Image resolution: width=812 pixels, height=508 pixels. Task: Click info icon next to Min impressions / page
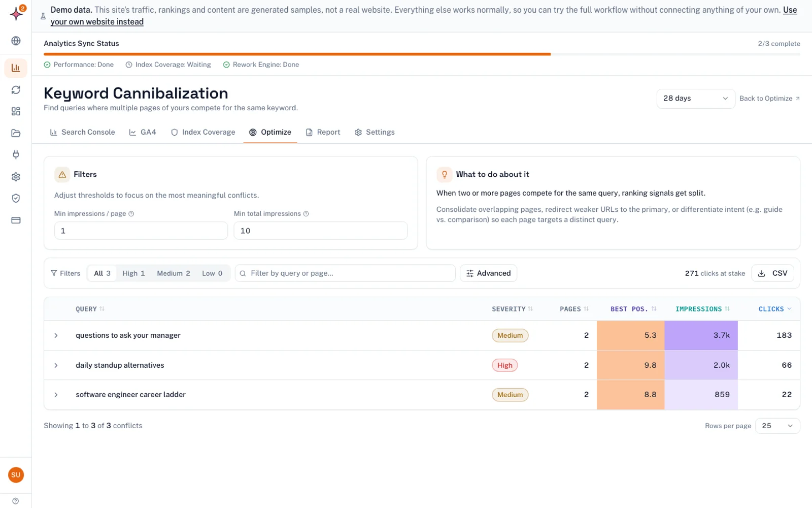tap(131, 214)
